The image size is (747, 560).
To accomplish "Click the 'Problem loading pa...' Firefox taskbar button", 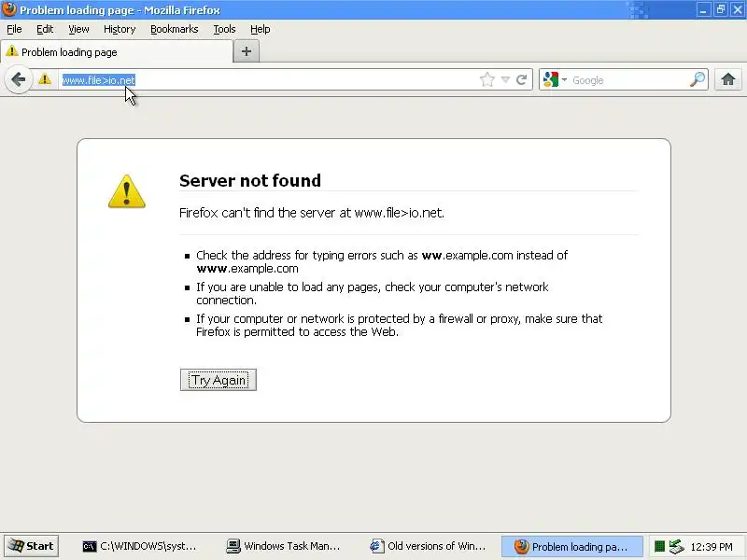I will 571,546.
